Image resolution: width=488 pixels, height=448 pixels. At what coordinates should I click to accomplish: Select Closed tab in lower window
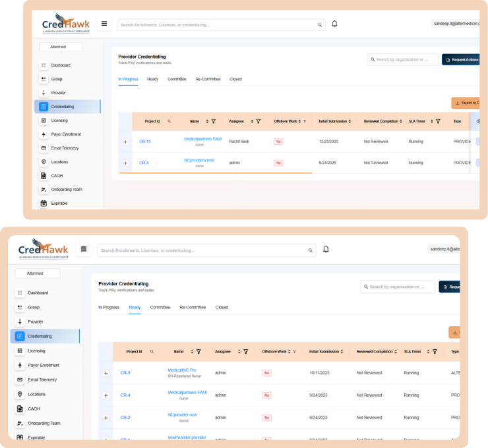coord(222,307)
